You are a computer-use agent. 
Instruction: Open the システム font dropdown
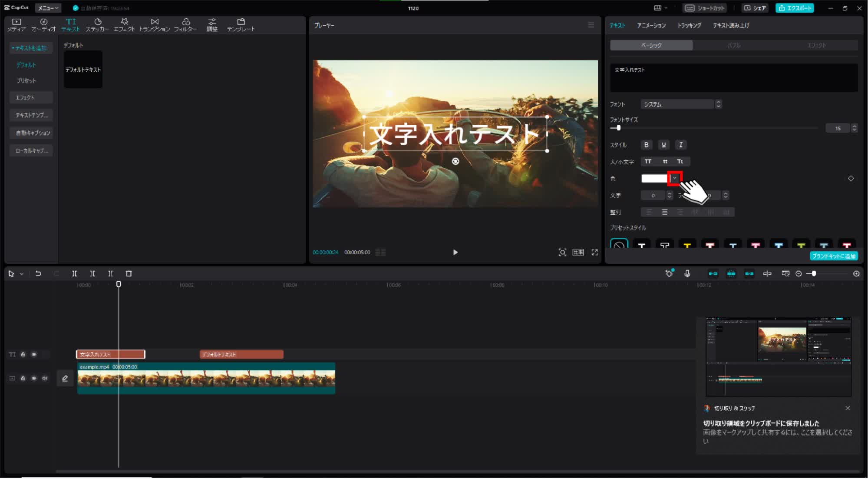tap(681, 104)
